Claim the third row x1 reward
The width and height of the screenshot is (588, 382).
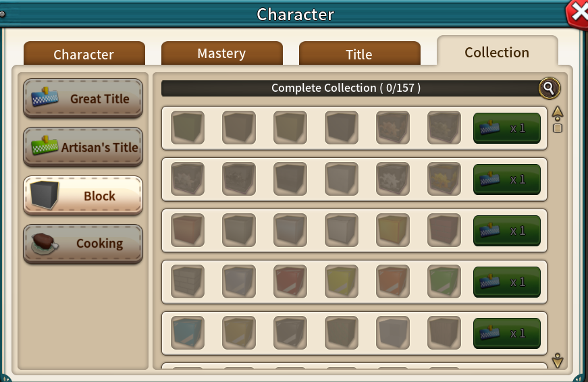click(x=506, y=231)
